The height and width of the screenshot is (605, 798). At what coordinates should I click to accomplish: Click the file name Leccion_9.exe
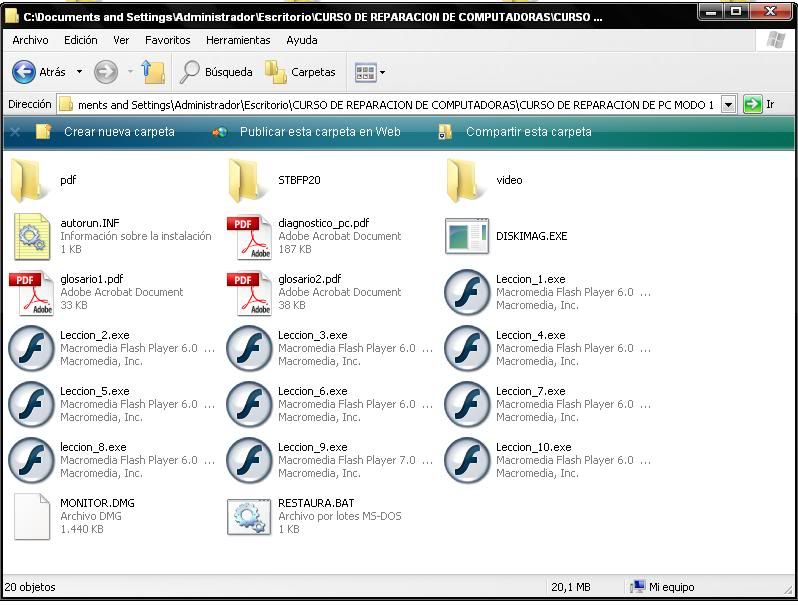[x=312, y=447]
